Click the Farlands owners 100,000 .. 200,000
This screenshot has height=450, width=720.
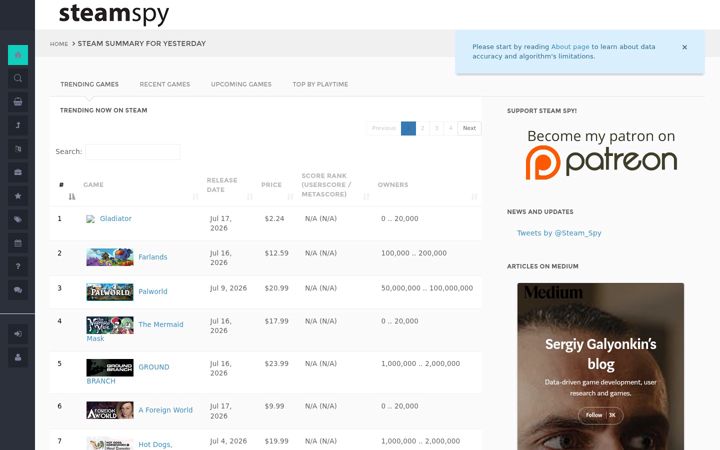[x=414, y=253]
